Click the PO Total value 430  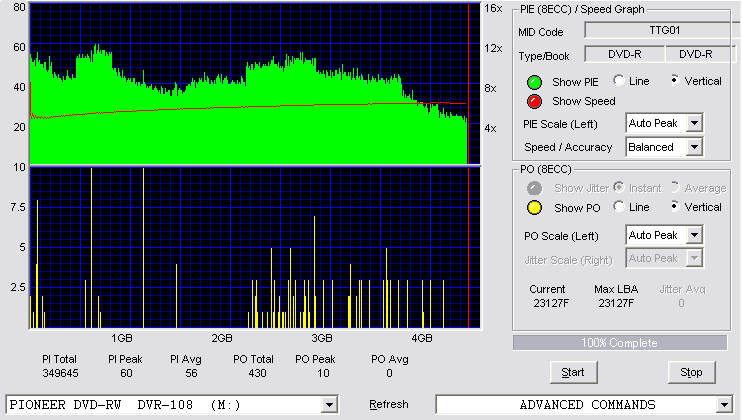(x=257, y=373)
